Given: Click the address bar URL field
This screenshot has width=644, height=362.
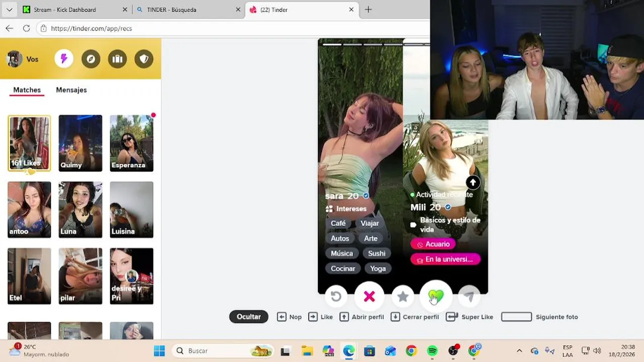Looking at the screenshot, I should [231, 28].
